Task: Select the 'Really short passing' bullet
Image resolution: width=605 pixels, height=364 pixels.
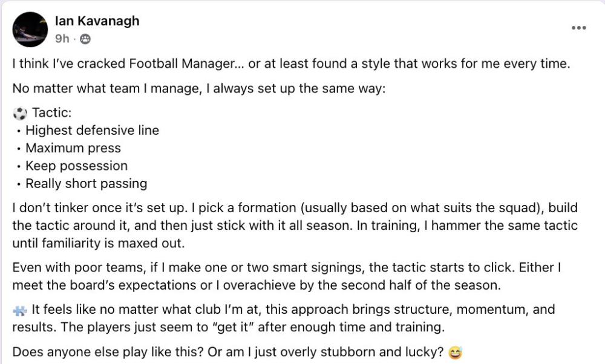Action: tap(86, 184)
